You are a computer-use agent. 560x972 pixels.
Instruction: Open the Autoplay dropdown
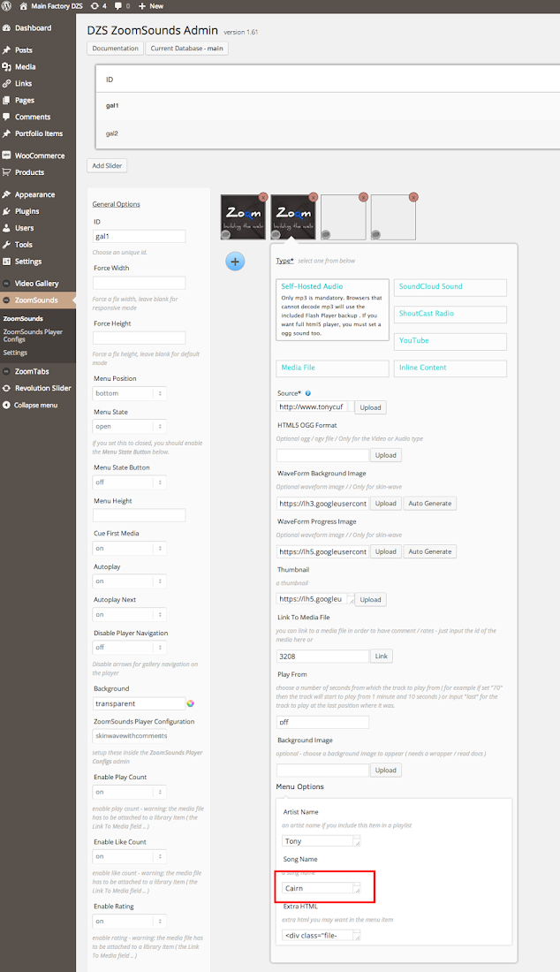(x=130, y=581)
